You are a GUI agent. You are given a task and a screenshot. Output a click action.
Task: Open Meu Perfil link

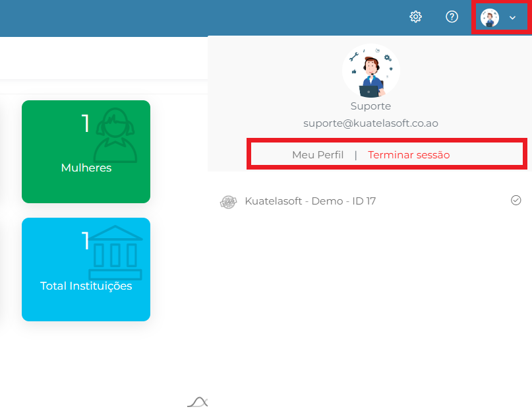coord(318,155)
